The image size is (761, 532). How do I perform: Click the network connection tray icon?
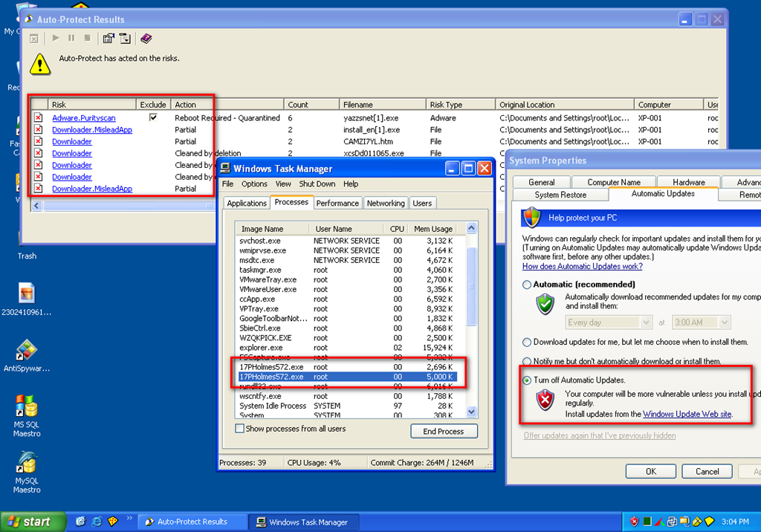(x=684, y=522)
